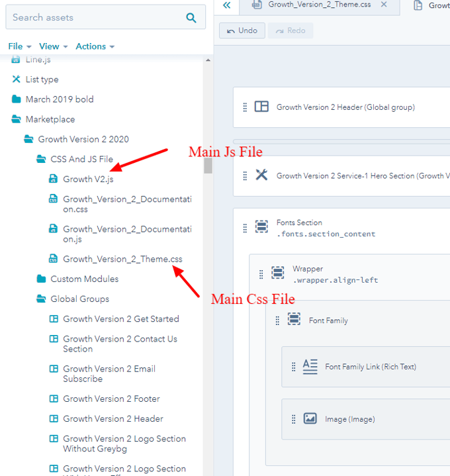Click drag handle of Fonts Section module
Screen dimensions: 450x476
[x=245, y=228]
